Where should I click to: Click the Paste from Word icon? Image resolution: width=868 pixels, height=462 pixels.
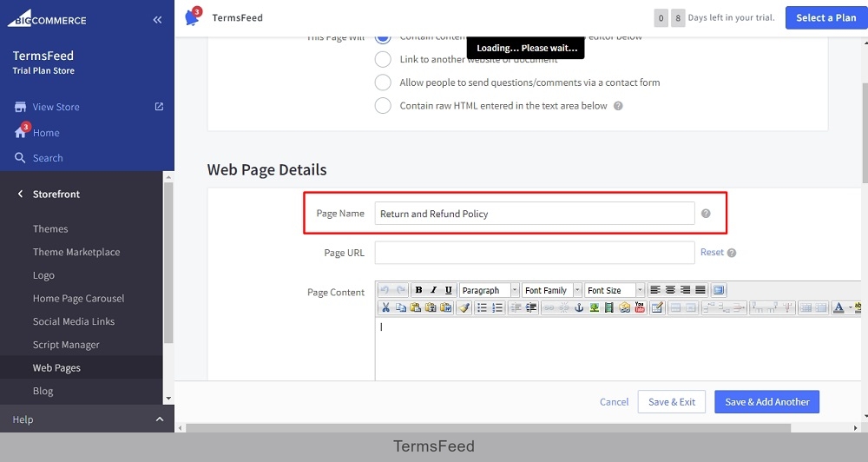[445, 307]
